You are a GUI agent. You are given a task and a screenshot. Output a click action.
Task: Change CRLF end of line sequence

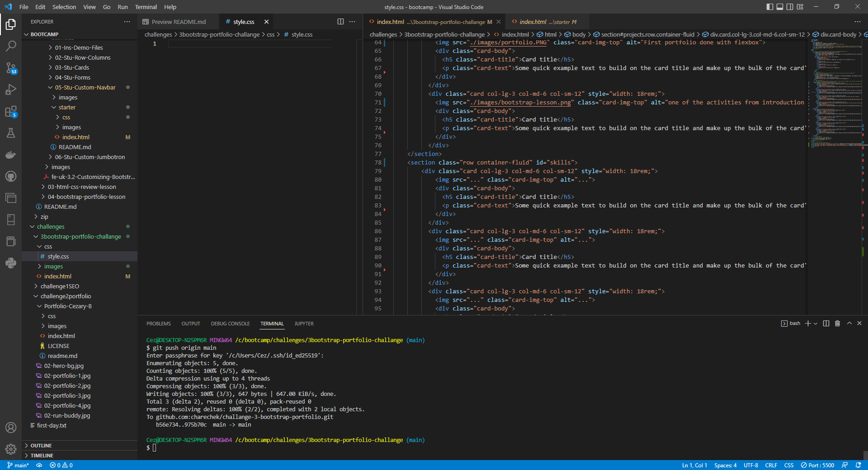(x=771, y=465)
